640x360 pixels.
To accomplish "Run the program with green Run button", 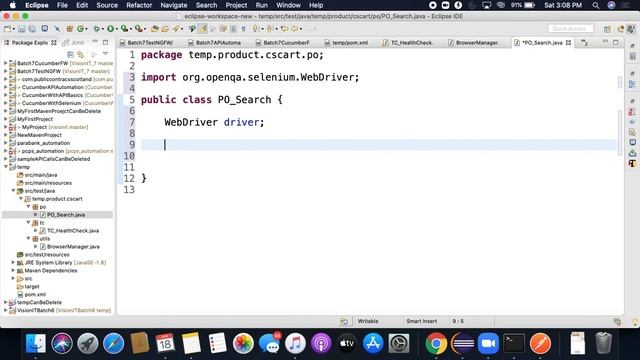I will pos(110,29).
